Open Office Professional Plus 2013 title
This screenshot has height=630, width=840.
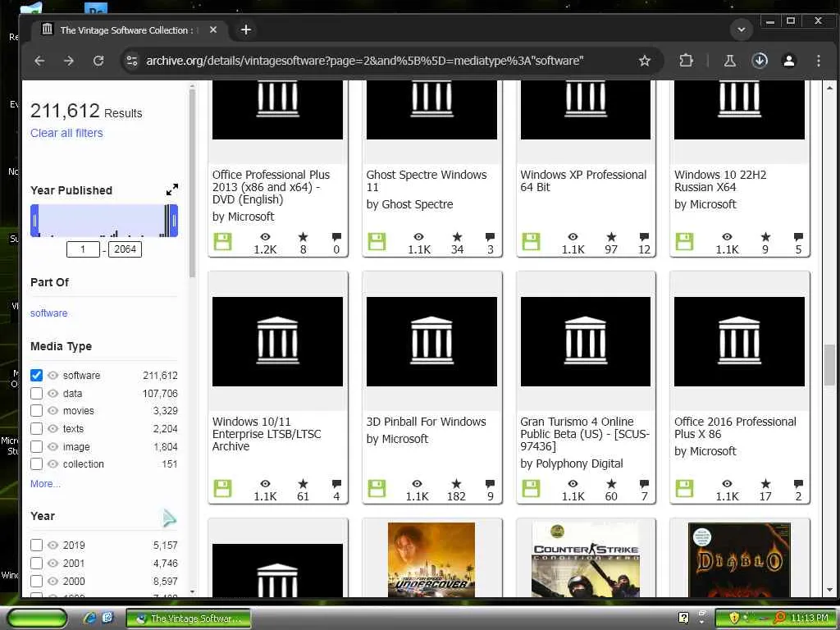[x=271, y=187]
